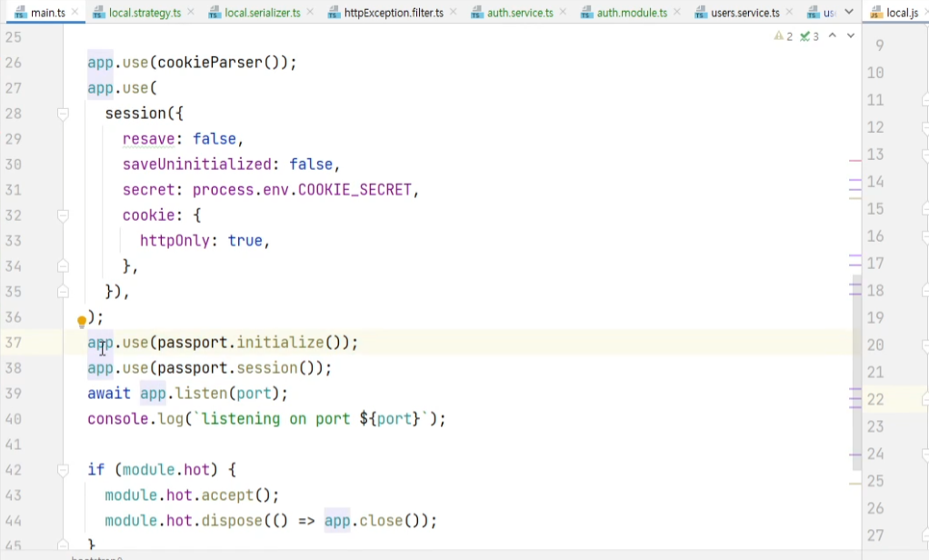Open the auth.service.ts tab
The image size is (929, 560).
click(x=520, y=13)
